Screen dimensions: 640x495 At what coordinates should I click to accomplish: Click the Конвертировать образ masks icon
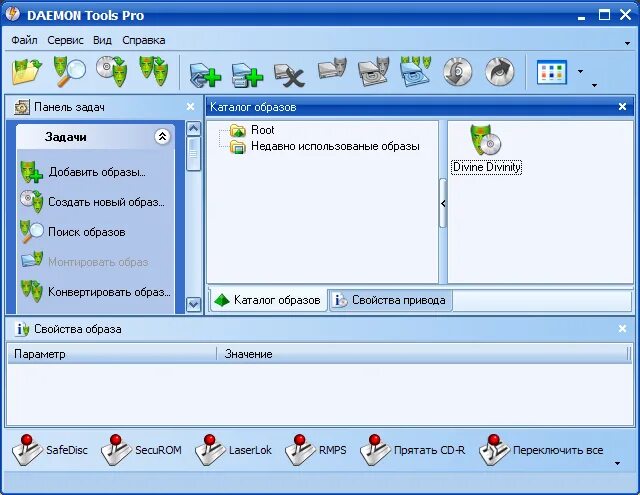click(31, 291)
